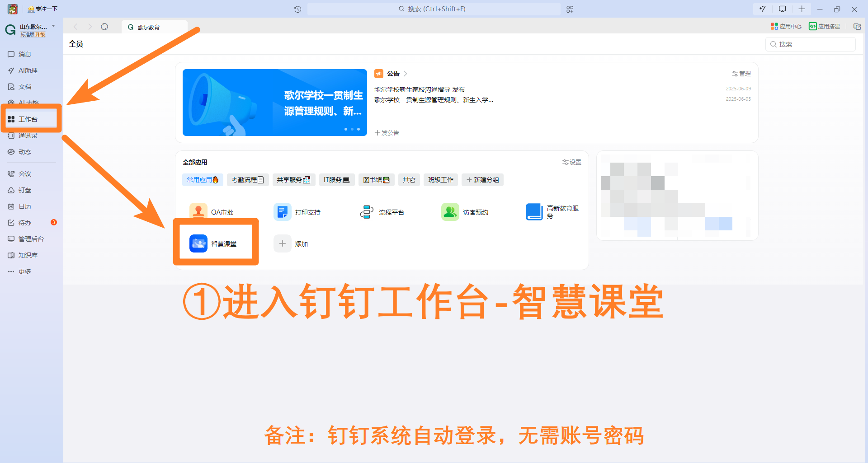Open 动态 in the sidebar

(25, 152)
